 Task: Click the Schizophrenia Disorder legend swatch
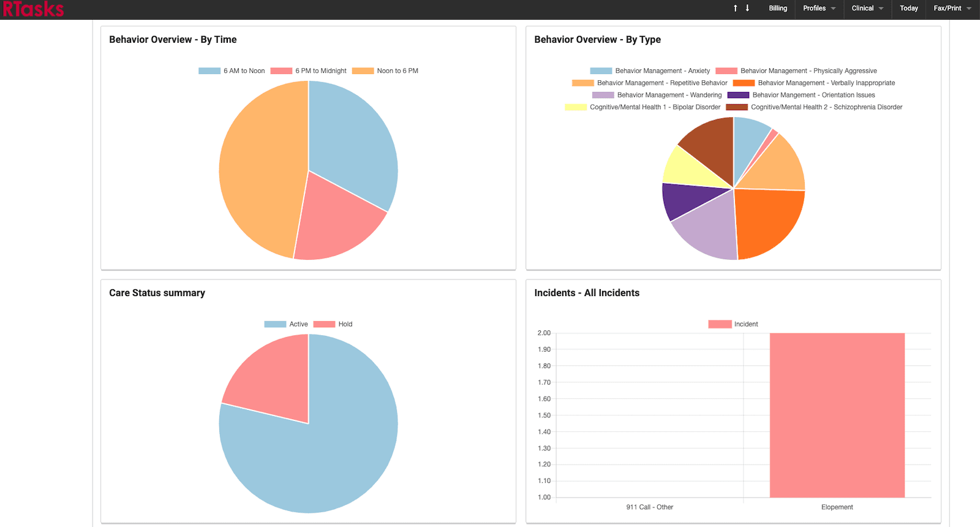click(737, 107)
